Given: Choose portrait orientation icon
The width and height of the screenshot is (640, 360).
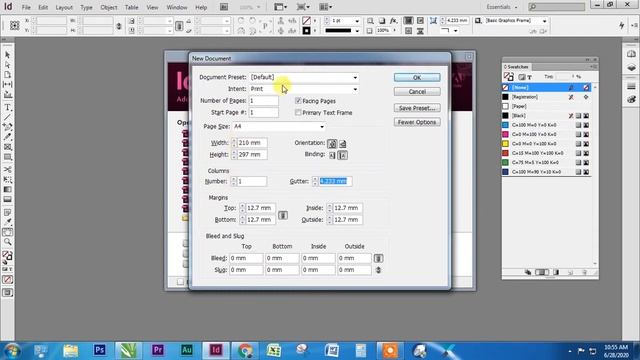Looking at the screenshot, I should tap(332, 144).
